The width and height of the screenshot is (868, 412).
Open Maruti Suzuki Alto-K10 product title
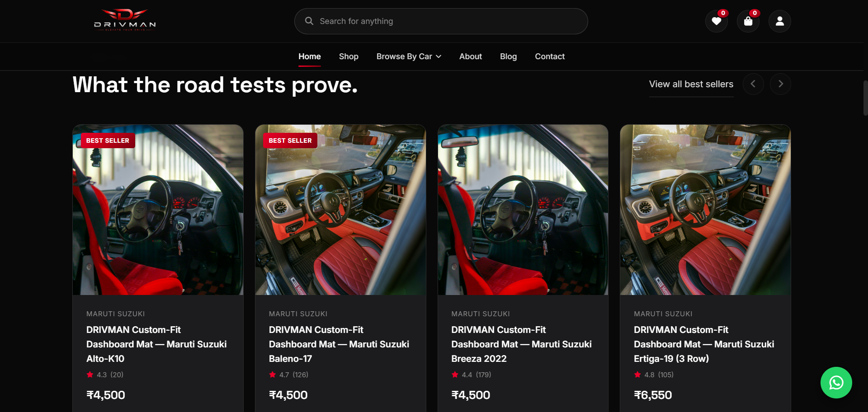(156, 344)
